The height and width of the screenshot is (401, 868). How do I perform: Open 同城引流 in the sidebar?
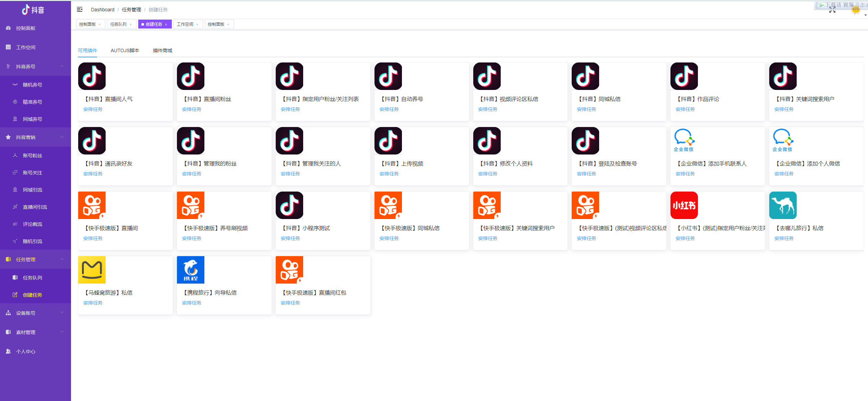(x=35, y=190)
